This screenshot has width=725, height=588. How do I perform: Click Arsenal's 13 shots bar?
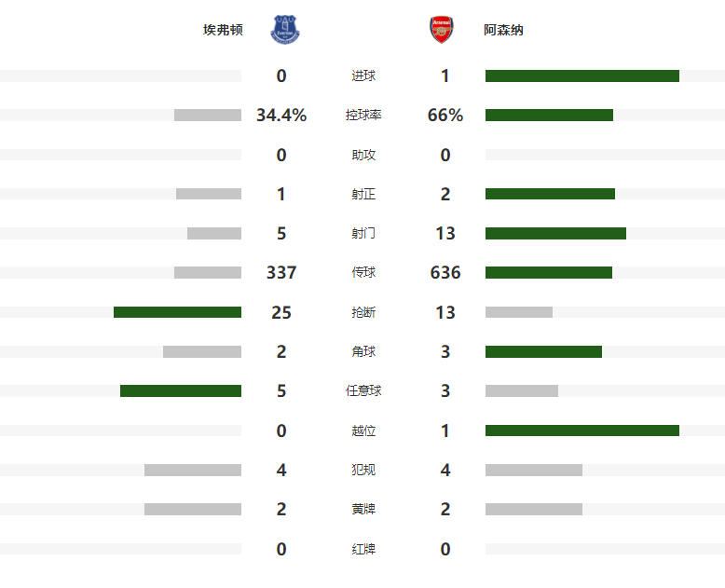(555, 233)
